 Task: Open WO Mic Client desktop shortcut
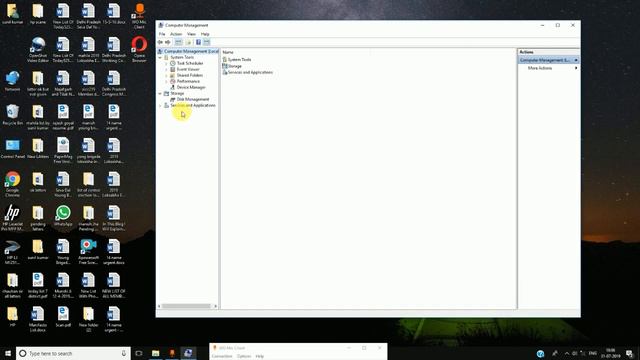click(139, 16)
